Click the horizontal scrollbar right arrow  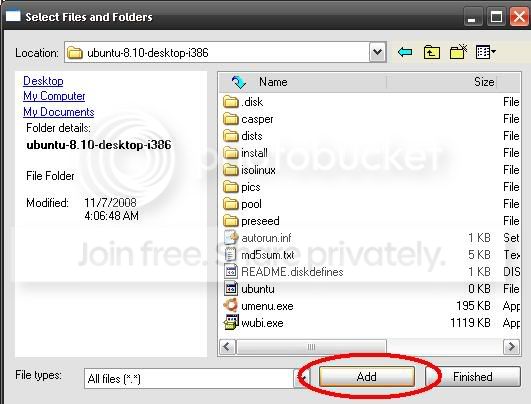pos(511,347)
